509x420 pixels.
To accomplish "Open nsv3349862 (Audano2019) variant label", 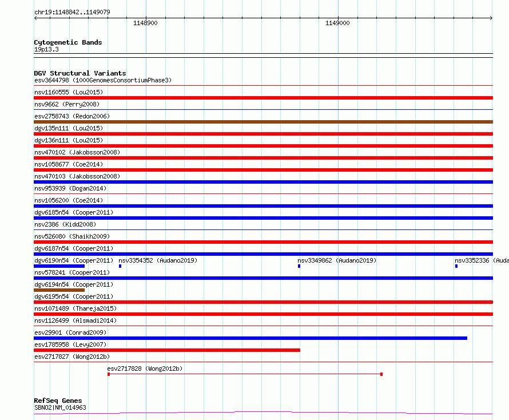I will [337, 260].
